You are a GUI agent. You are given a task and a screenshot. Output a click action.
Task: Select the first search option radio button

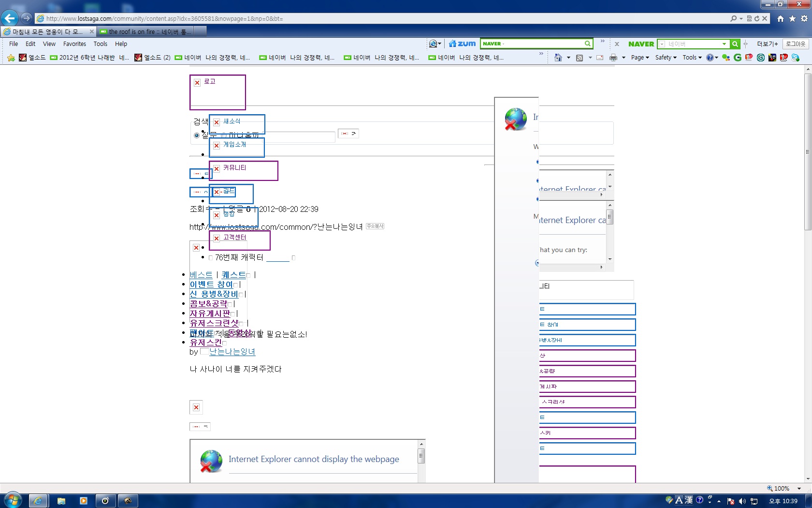(197, 135)
